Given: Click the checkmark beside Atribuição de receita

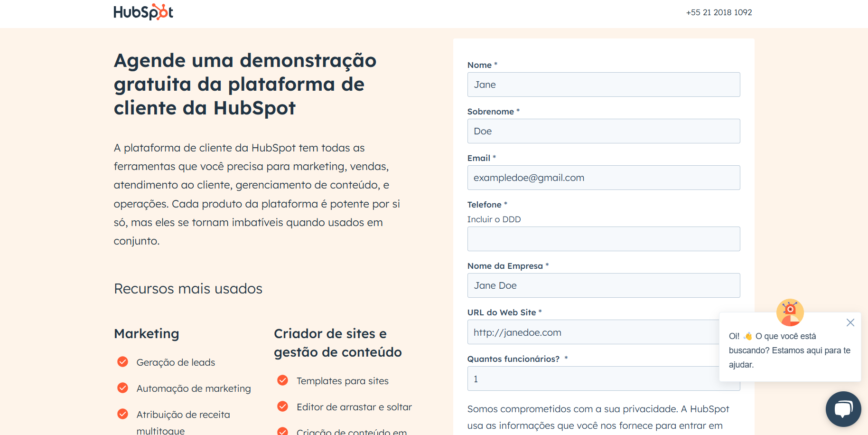Looking at the screenshot, I should pos(123,414).
